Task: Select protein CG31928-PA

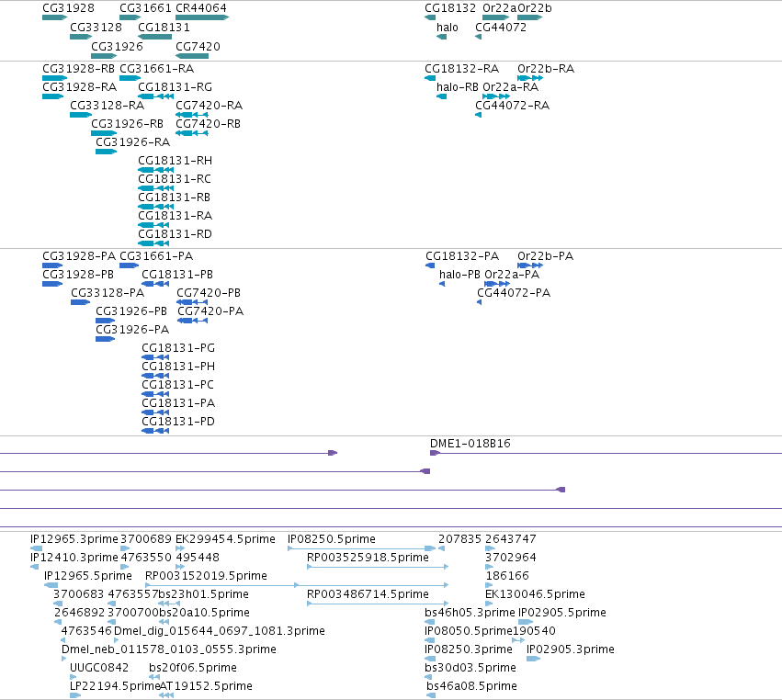Action: click(x=52, y=265)
